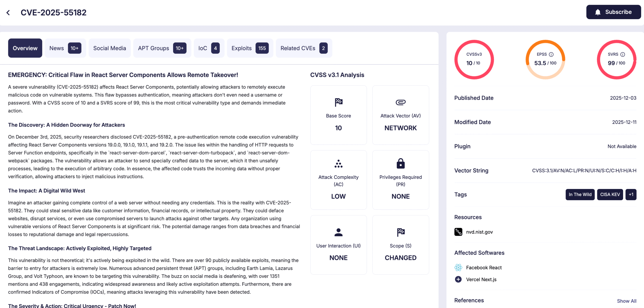Click the CHANGED scope value
Viewport: 644px width, 308px height.
[400, 258]
